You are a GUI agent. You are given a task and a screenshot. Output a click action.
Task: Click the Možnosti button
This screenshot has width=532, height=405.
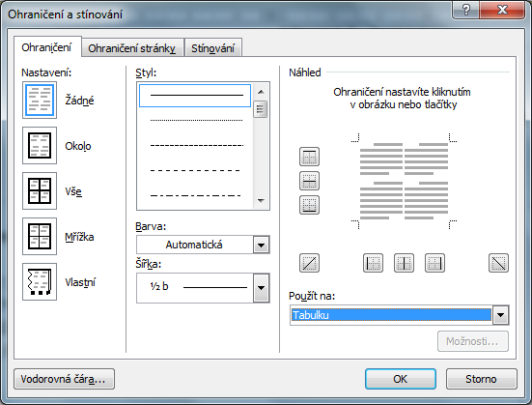click(473, 341)
